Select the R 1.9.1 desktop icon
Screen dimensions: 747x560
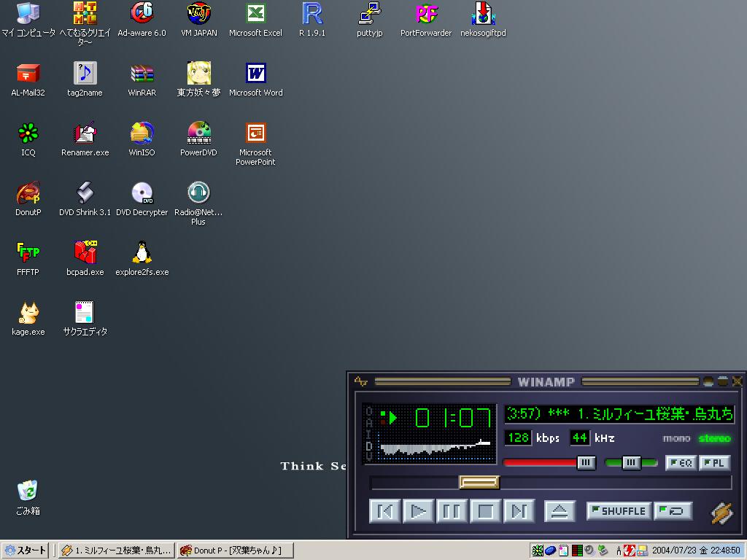click(x=312, y=20)
